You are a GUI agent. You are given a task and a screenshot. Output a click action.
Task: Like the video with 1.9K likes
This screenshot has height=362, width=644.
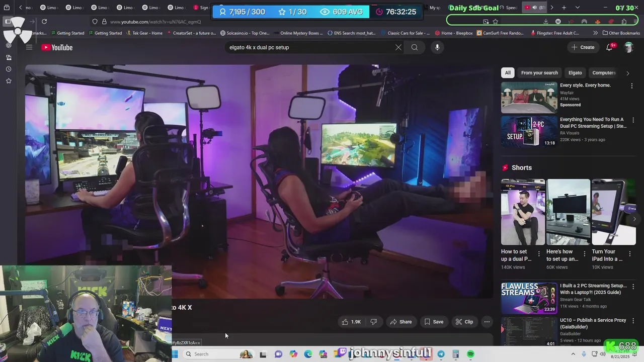click(351, 322)
